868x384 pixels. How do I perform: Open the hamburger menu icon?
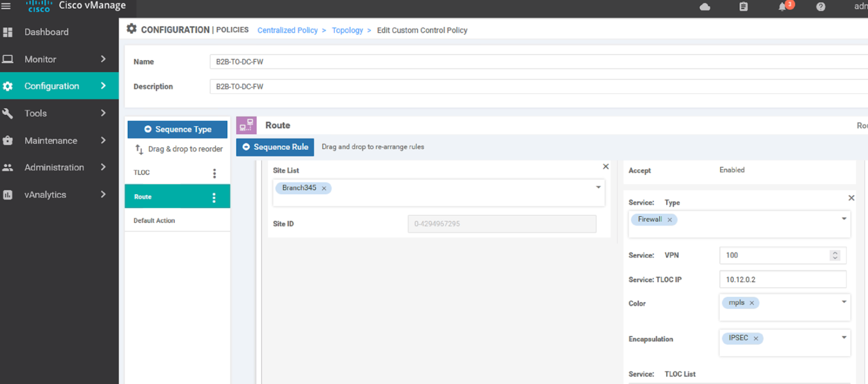click(x=6, y=6)
